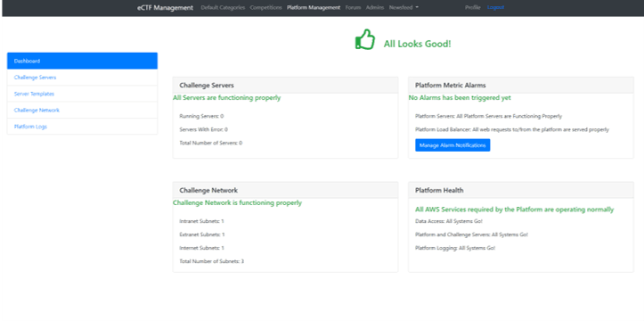This screenshot has height=321, width=644.
Task: Open the eCTF Management brand link
Action: click(x=165, y=7)
